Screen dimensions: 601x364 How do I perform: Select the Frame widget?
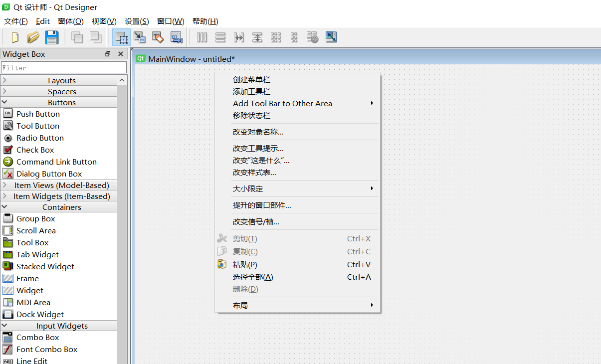tap(27, 278)
